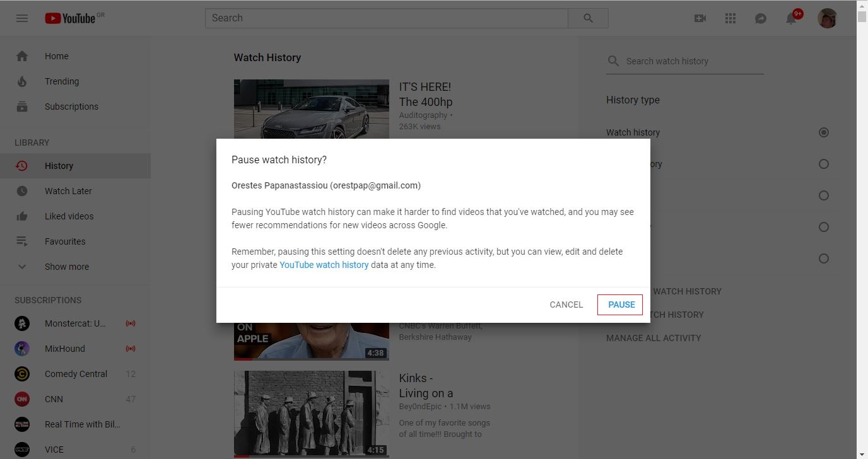Image resolution: width=868 pixels, height=459 pixels.
Task: Click the Home house icon in sidebar
Action: pyautogui.click(x=22, y=56)
